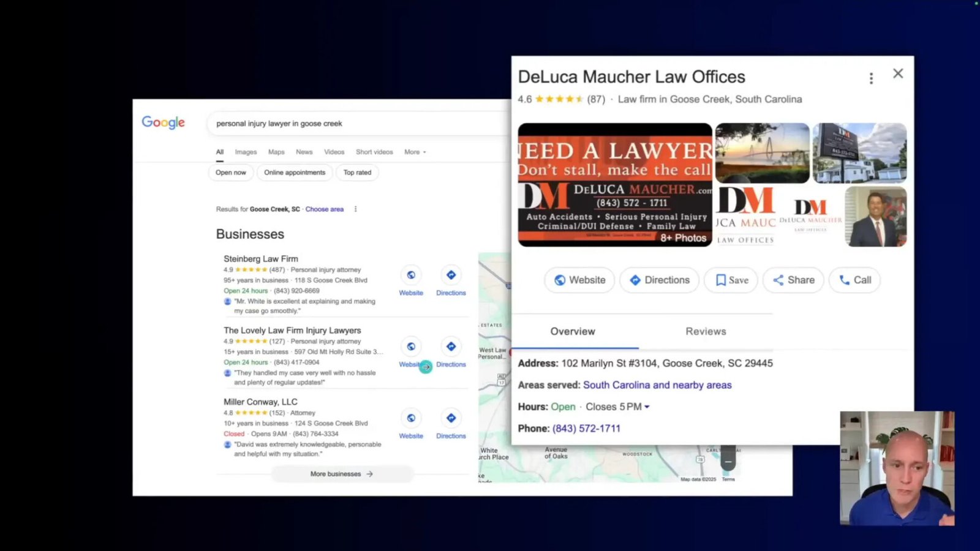Switch to the Maps search tab

coord(276,152)
